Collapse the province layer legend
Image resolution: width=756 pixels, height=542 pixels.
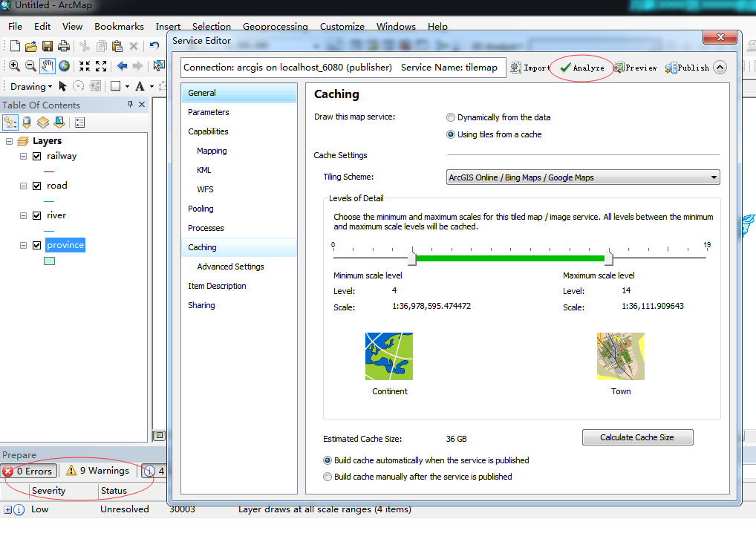click(23, 246)
